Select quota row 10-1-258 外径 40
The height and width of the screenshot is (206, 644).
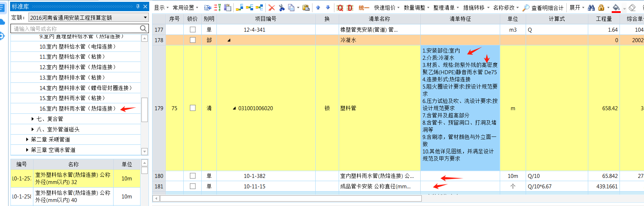(x=75, y=196)
